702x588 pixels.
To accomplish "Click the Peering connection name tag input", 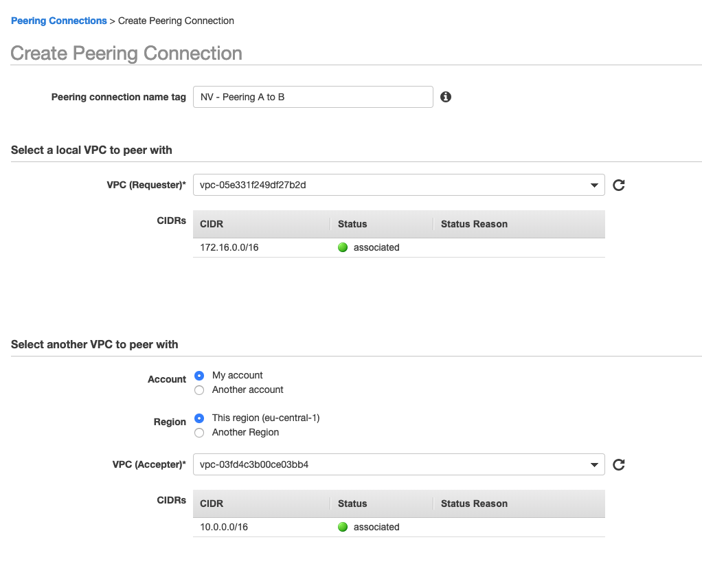I will click(x=313, y=97).
